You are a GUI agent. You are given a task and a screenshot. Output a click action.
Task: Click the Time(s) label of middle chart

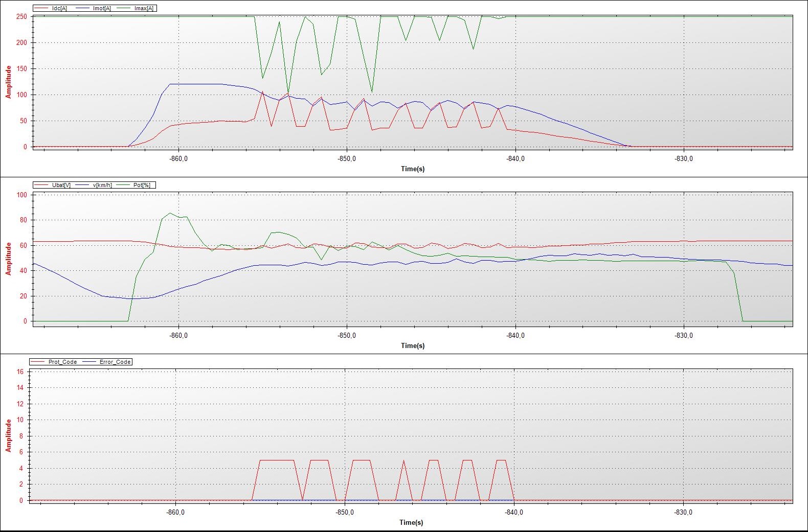click(x=412, y=345)
